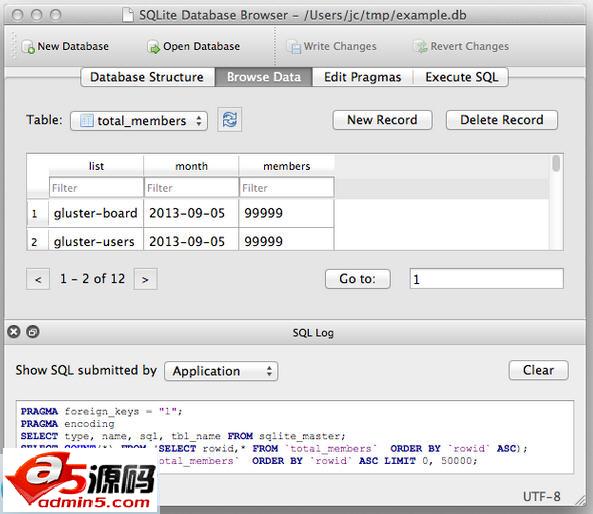Click the month column Filter field
Screen dimensions: 593x514
pos(191,187)
